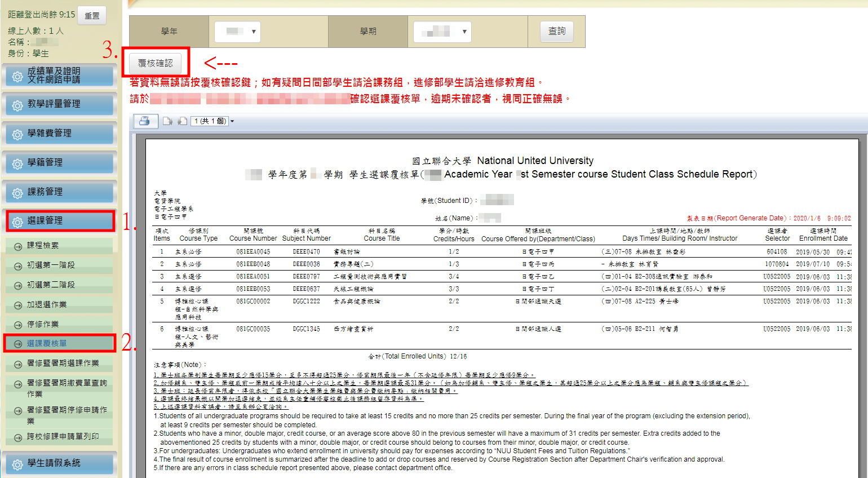The image size is (868, 478).
Task: Click the print report icon
Action: tap(145, 121)
